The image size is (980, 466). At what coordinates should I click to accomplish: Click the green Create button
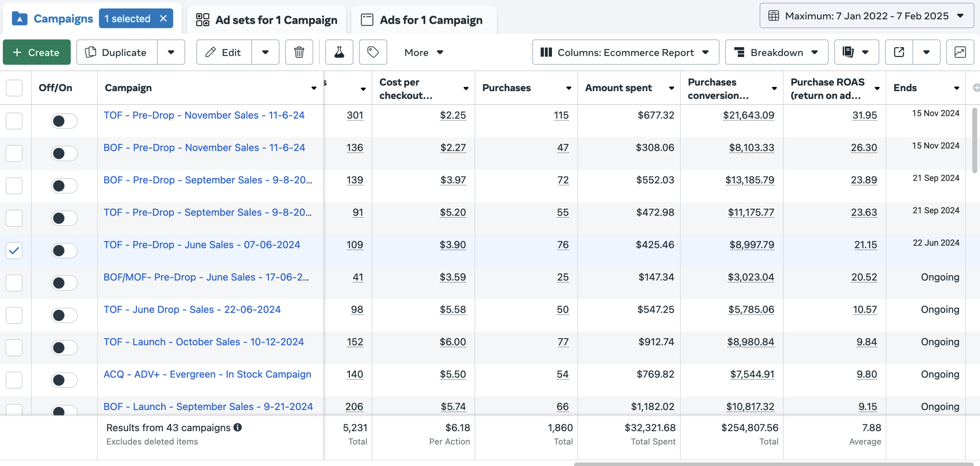(37, 52)
